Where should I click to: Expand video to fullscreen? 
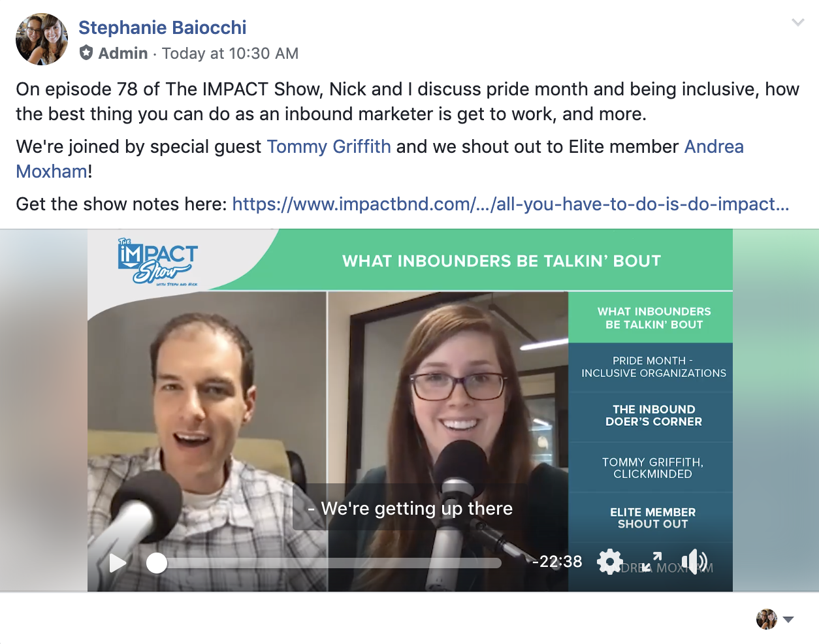pos(652,562)
